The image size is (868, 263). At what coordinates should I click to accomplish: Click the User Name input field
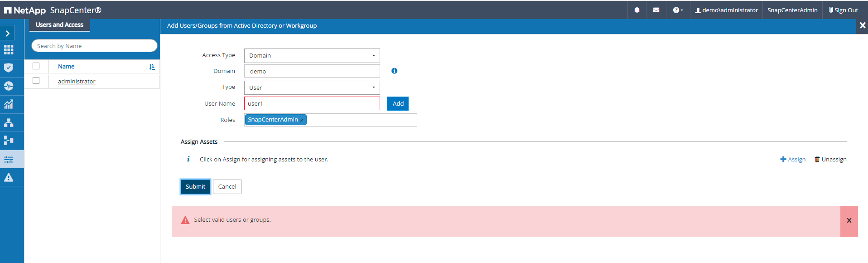312,104
